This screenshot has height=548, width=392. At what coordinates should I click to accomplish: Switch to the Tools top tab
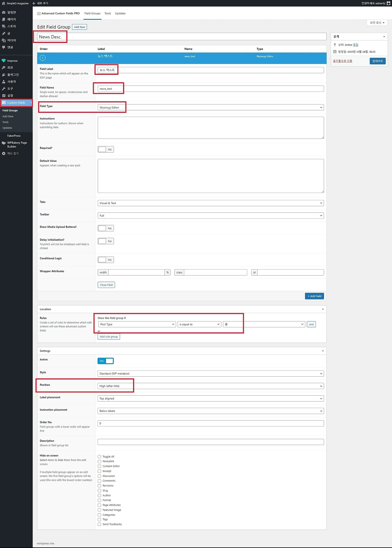coord(108,13)
